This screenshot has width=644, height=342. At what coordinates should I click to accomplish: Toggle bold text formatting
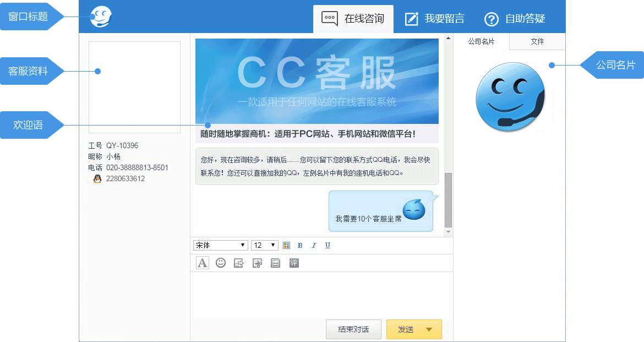[x=300, y=246]
